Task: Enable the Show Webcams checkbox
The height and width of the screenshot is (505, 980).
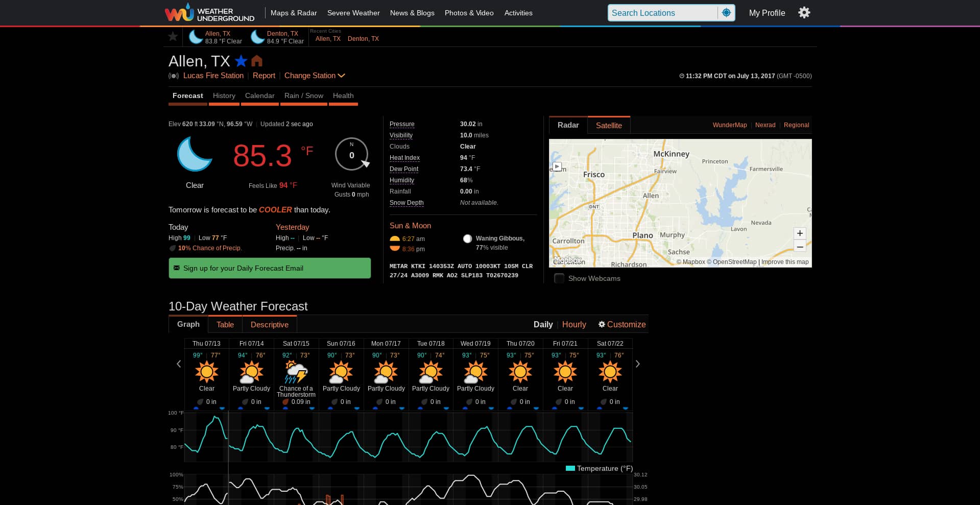Action: click(x=559, y=279)
